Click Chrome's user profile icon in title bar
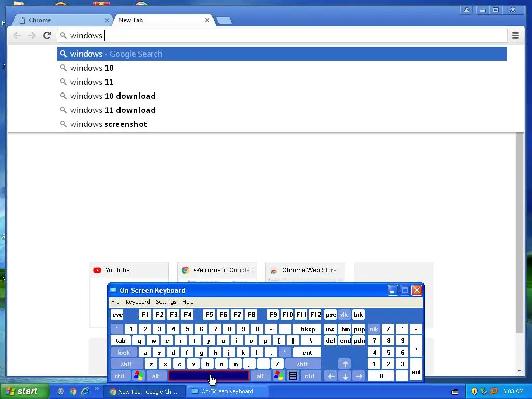The height and width of the screenshot is (399, 532). tap(467, 10)
